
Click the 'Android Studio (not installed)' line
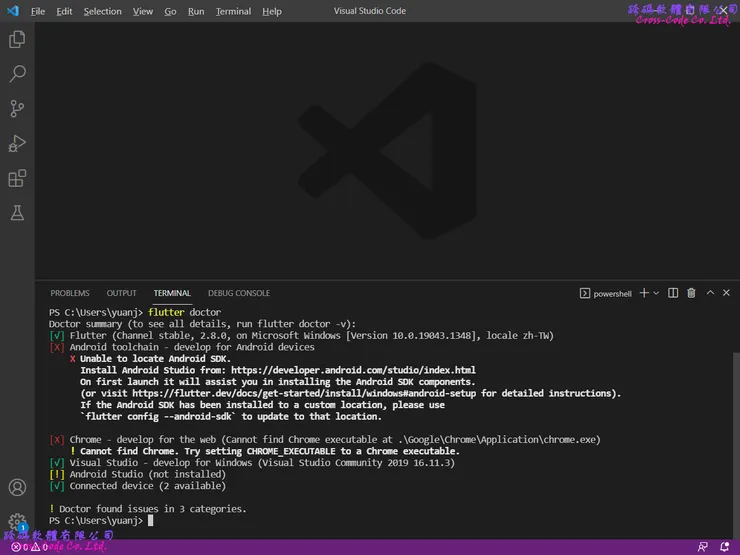click(137, 474)
